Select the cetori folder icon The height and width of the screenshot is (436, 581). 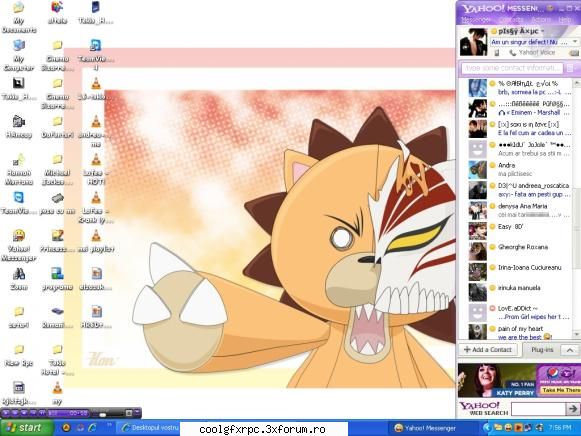(19, 317)
